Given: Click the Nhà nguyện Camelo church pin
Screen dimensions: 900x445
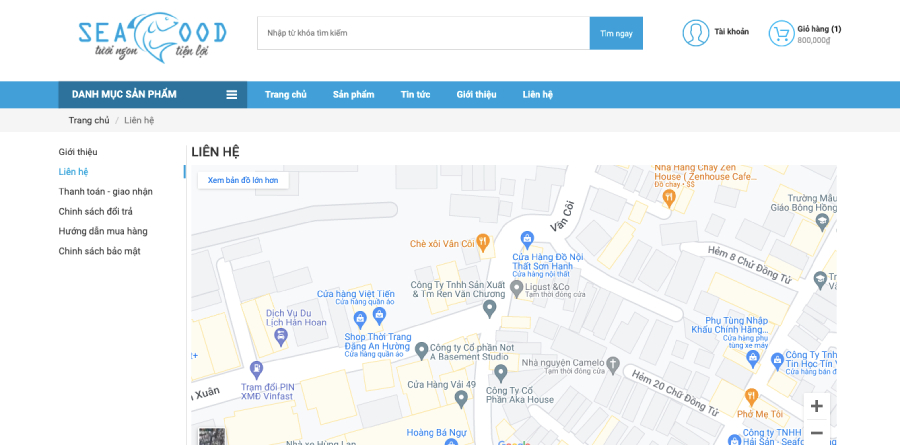Looking at the screenshot, I should click(x=614, y=365).
